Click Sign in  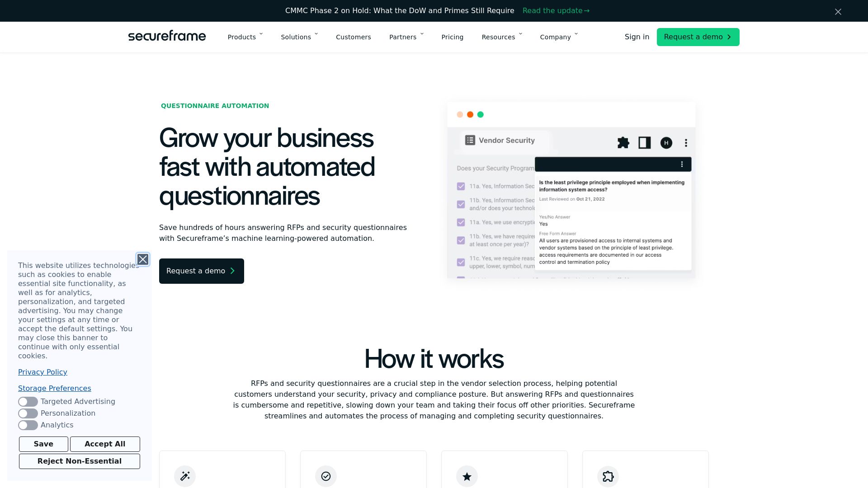(x=637, y=37)
